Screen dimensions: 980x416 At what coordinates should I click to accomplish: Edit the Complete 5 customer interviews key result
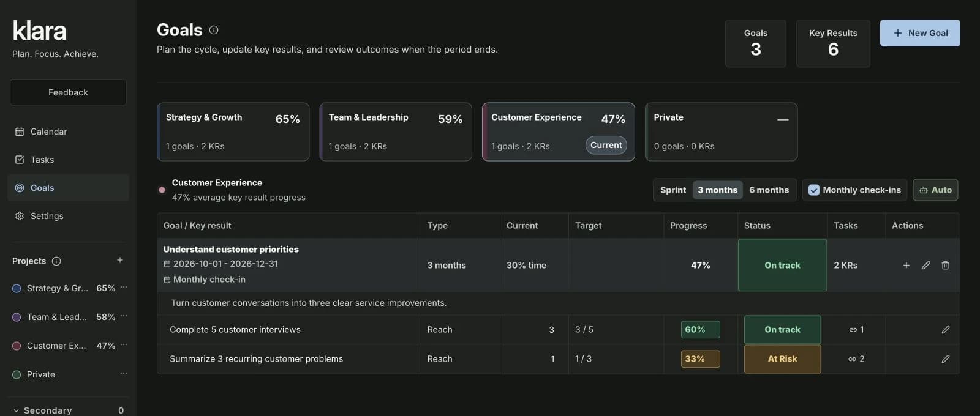[x=946, y=330]
